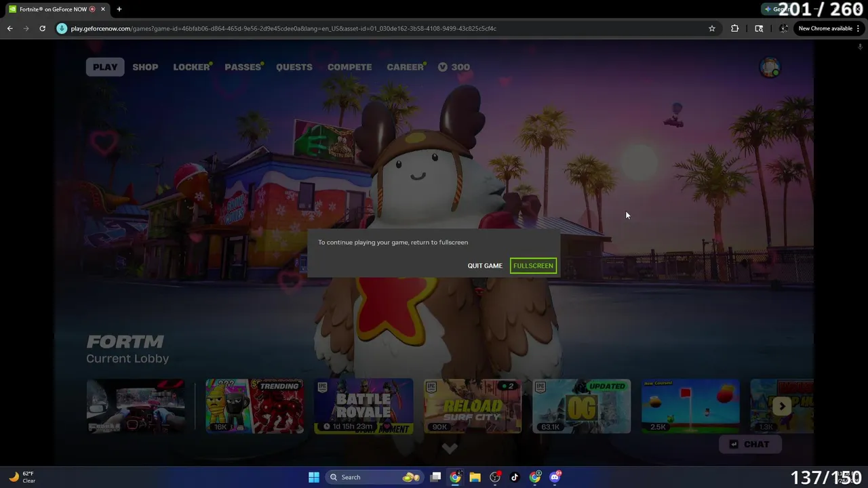Select the PLAY tab in Fortnite
This screenshot has width=868, height=488.
(x=105, y=67)
